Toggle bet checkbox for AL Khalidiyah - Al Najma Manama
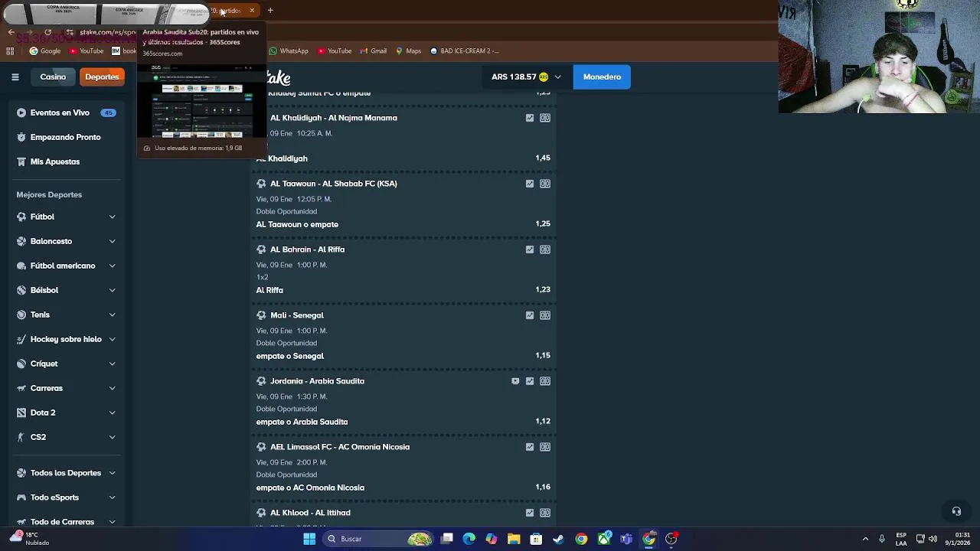980x551 pixels. click(x=530, y=118)
